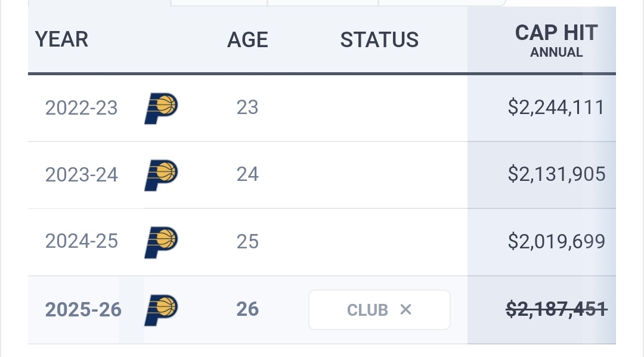Click the Pacers logo in the 2025-26 row
This screenshot has width=644, height=357.
(161, 310)
